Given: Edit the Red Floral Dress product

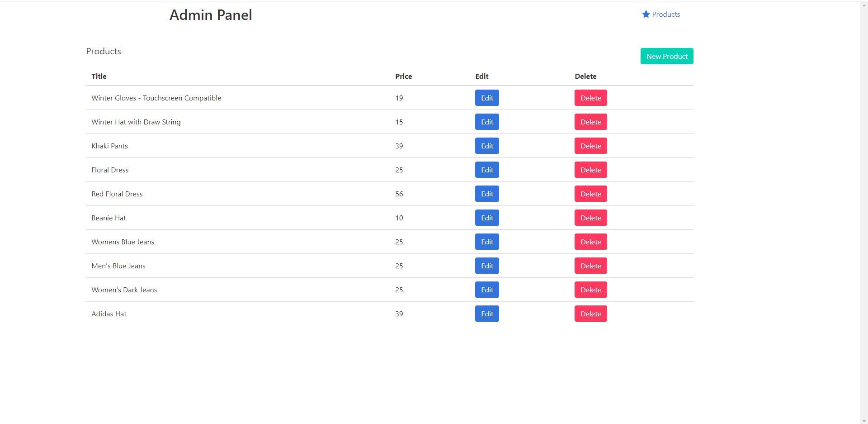Looking at the screenshot, I should pyautogui.click(x=487, y=194).
